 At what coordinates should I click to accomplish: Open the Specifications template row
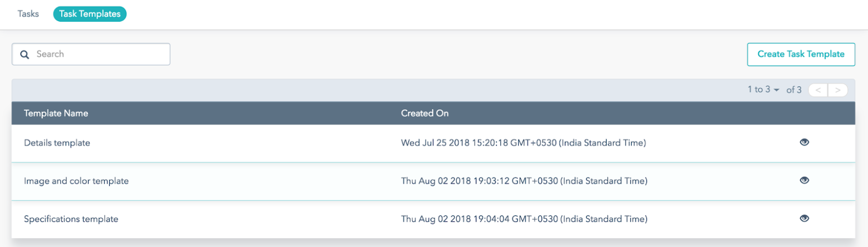433,219
